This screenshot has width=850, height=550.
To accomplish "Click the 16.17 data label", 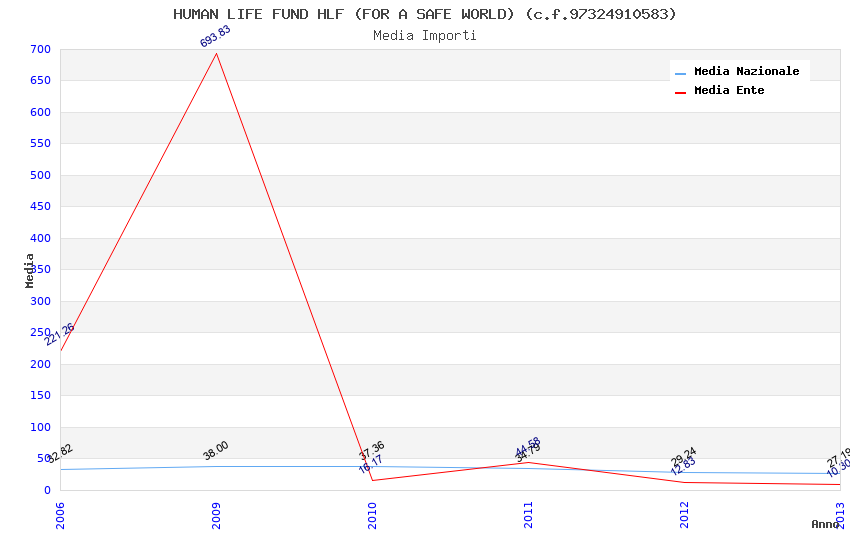I will pos(370,464).
